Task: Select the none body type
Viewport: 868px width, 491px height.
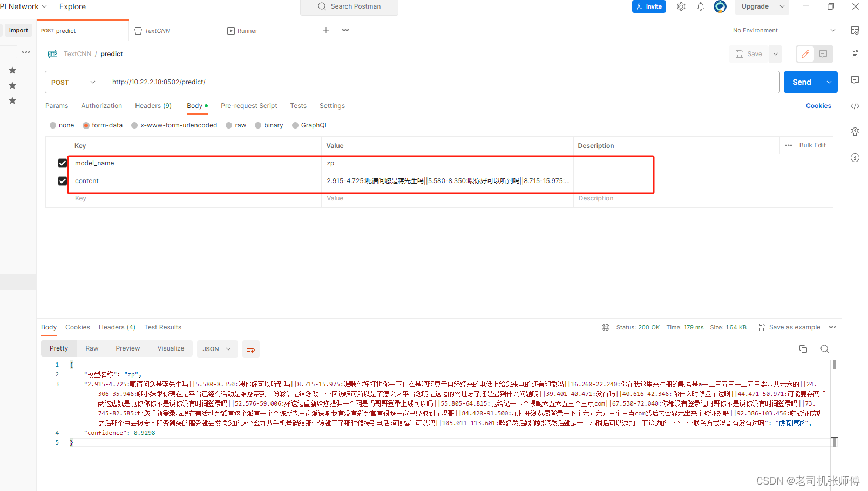Action: pos(53,125)
